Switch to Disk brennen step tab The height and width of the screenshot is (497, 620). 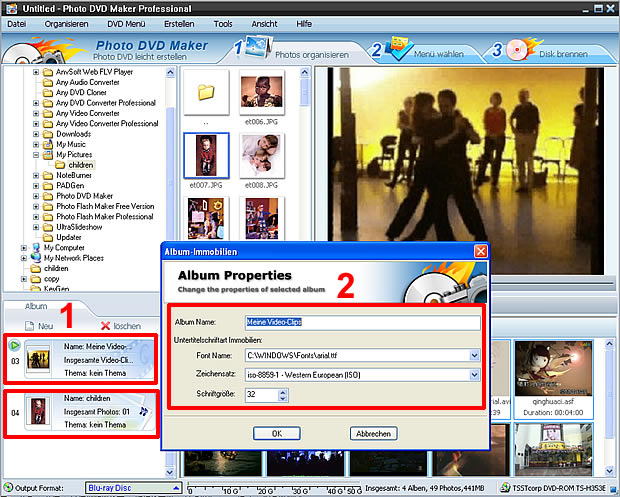click(563, 54)
